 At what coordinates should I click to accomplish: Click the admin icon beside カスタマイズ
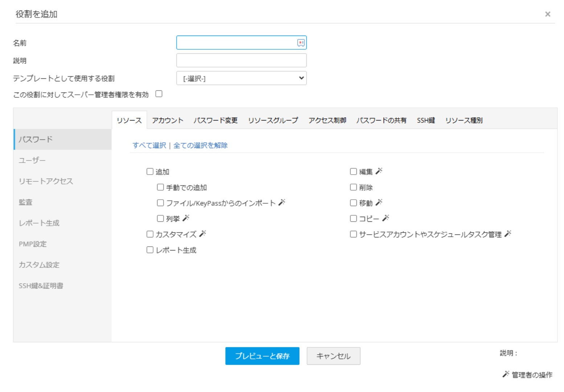pos(203,234)
